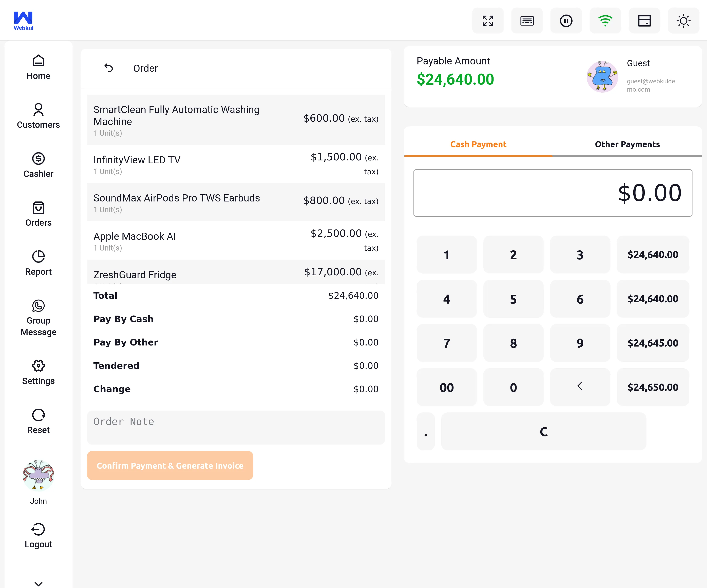Tap keypad number 2

click(513, 255)
